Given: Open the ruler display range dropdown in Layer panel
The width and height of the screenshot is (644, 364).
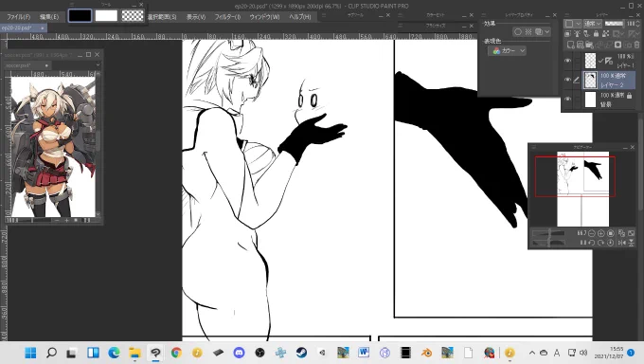Looking at the screenshot, I should point(635,34).
